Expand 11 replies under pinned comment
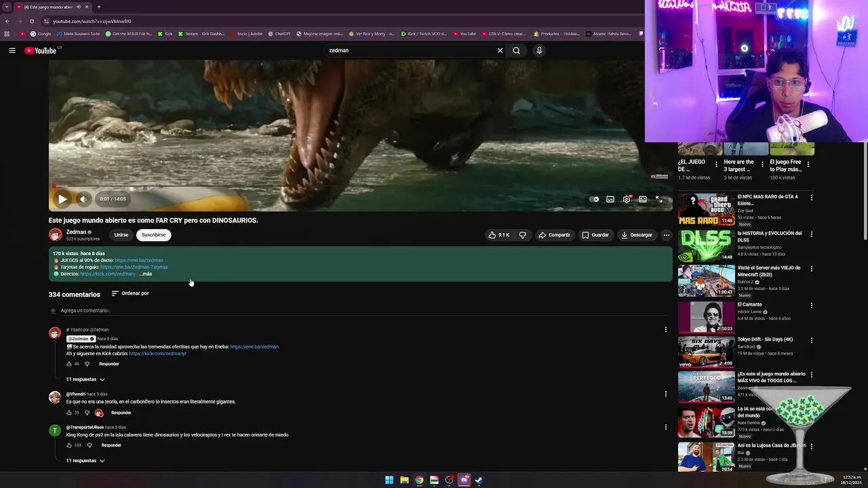 (85, 380)
